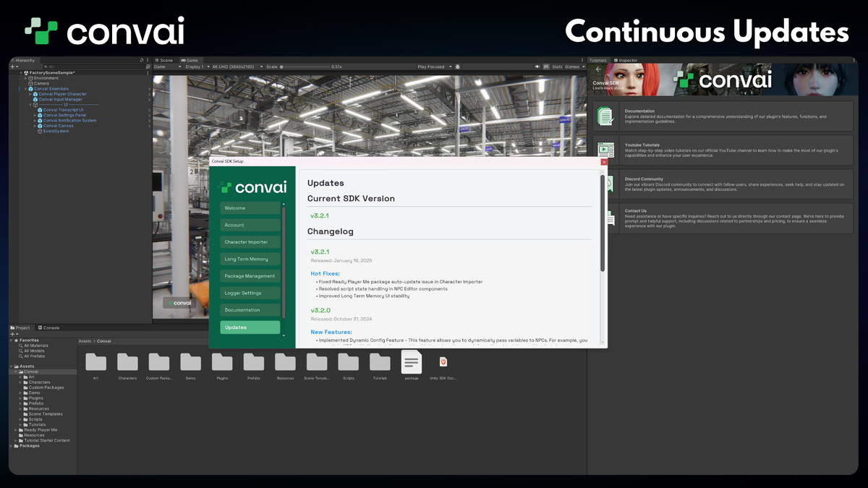The image size is (868, 488).
Task: Open Long Term Memory in SDK Setup
Action: click(250, 259)
